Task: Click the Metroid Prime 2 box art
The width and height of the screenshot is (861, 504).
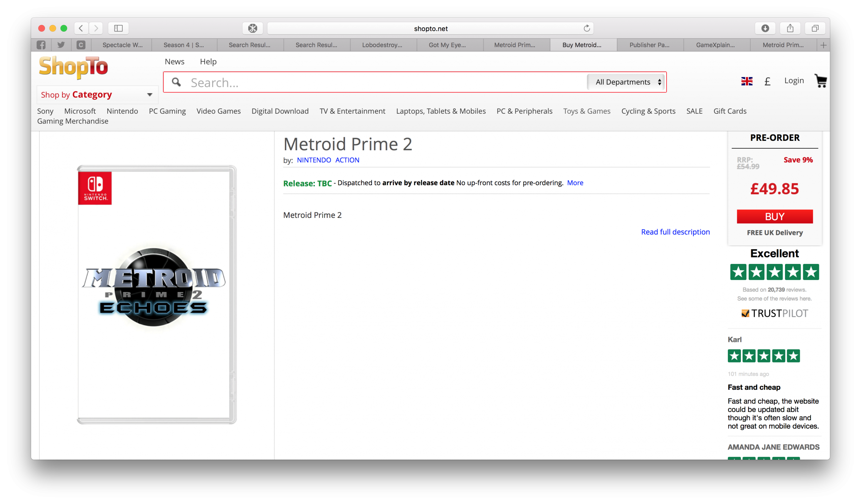Action: pos(156,294)
